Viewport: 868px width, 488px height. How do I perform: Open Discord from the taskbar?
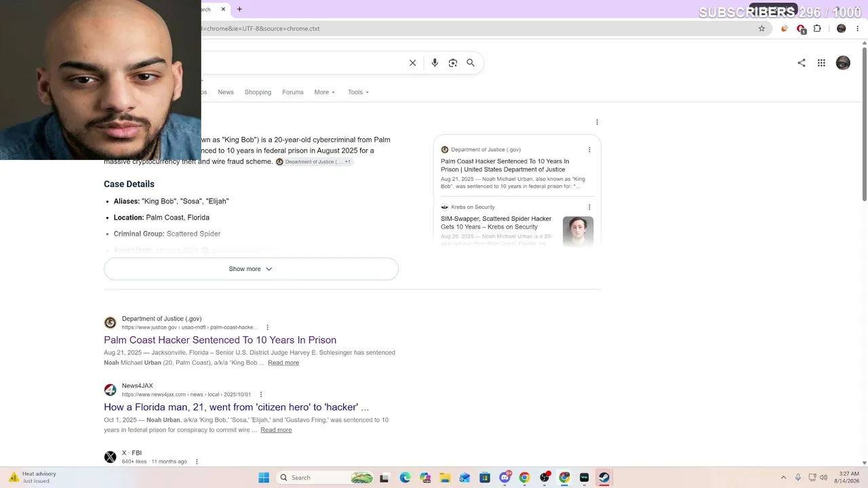(x=505, y=478)
